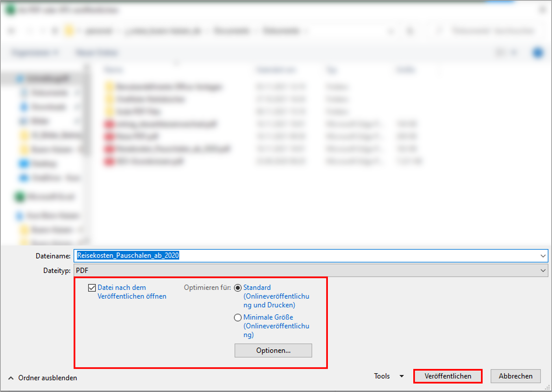Image resolution: width=552 pixels, height=392 pixels.
Task: Toggle 'Datei nach dem Veröffentlichen öffnen' checkbox
Action: click(92, 288)
